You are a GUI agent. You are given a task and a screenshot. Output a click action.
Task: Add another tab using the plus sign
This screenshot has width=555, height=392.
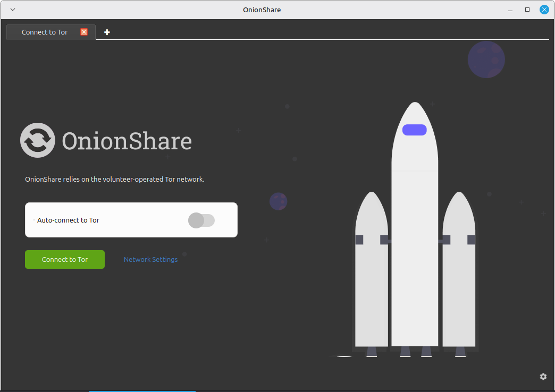[107, 32]
